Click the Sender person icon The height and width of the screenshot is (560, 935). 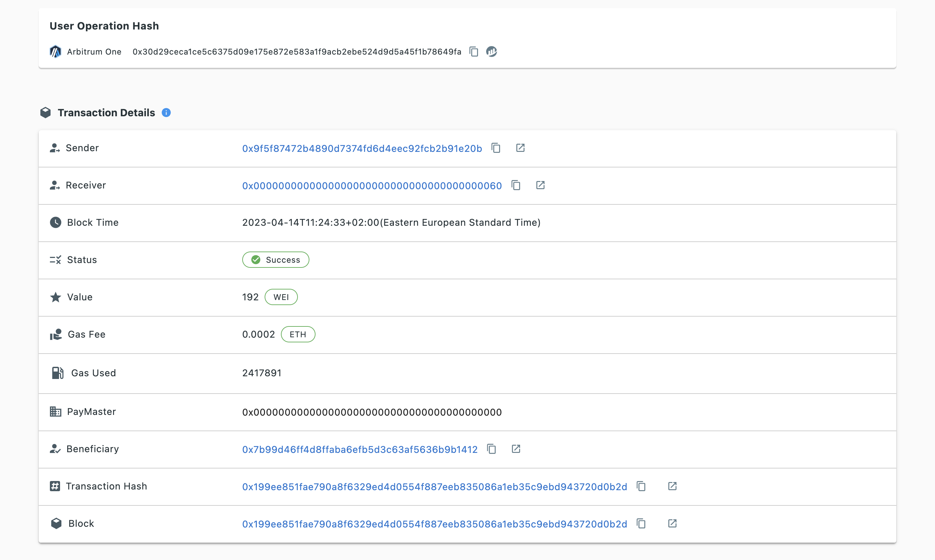point(55,148)
